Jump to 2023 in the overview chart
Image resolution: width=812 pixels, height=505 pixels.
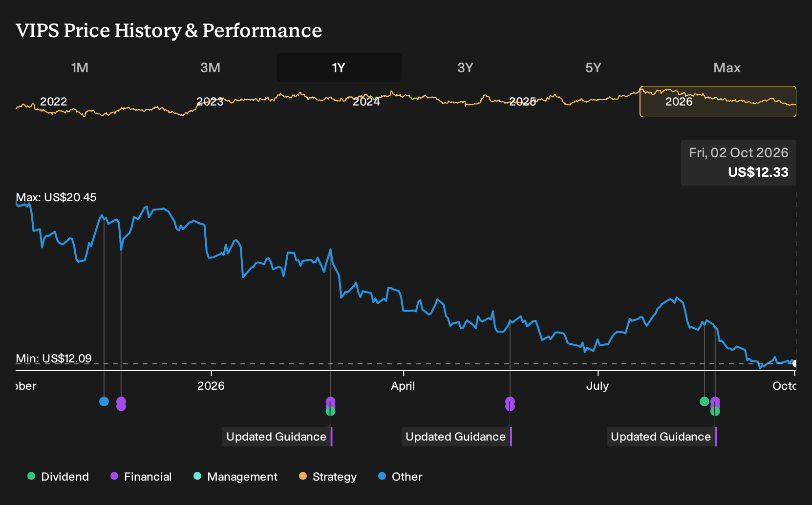click(x=210, y=102)
